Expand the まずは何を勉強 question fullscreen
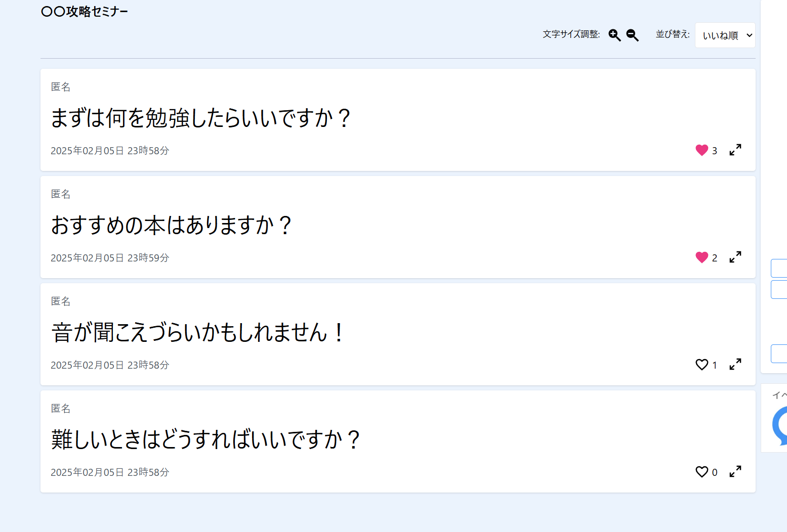The width and height of the screenshot is (787, 532). coord(735,150)
